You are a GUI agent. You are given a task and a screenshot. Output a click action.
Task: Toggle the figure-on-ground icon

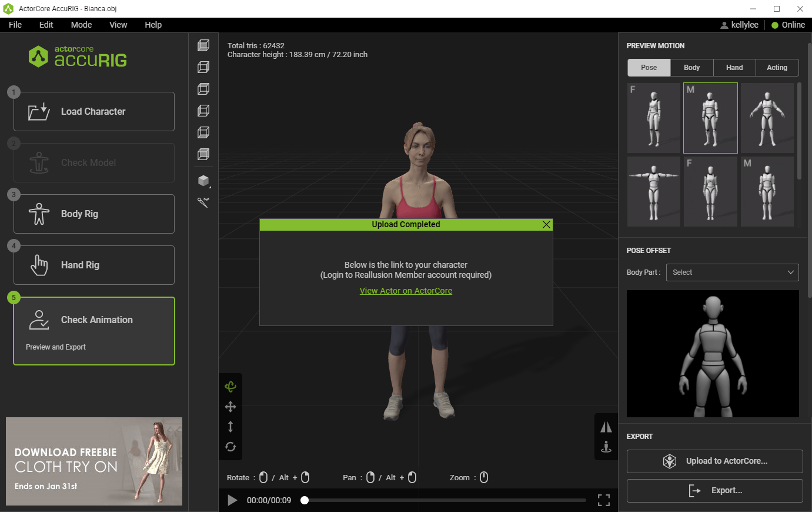click(606, 447)
